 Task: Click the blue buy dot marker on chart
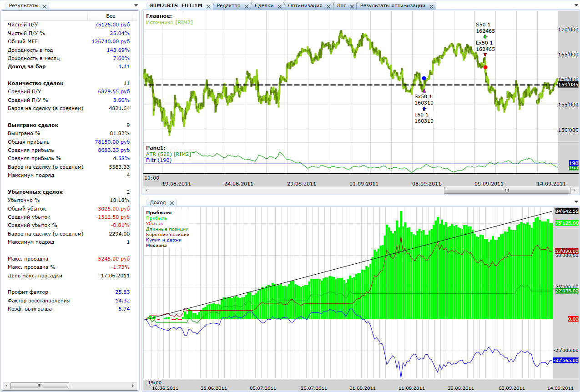424,78
